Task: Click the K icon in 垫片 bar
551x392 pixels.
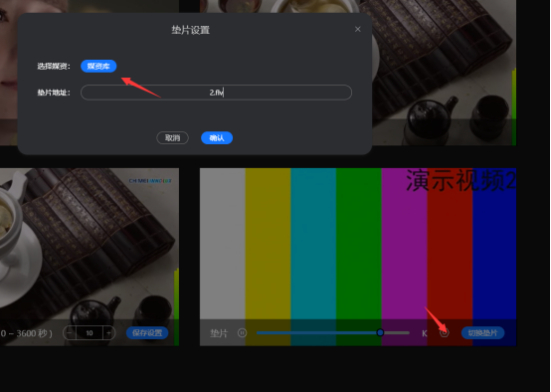Action: 425,333
